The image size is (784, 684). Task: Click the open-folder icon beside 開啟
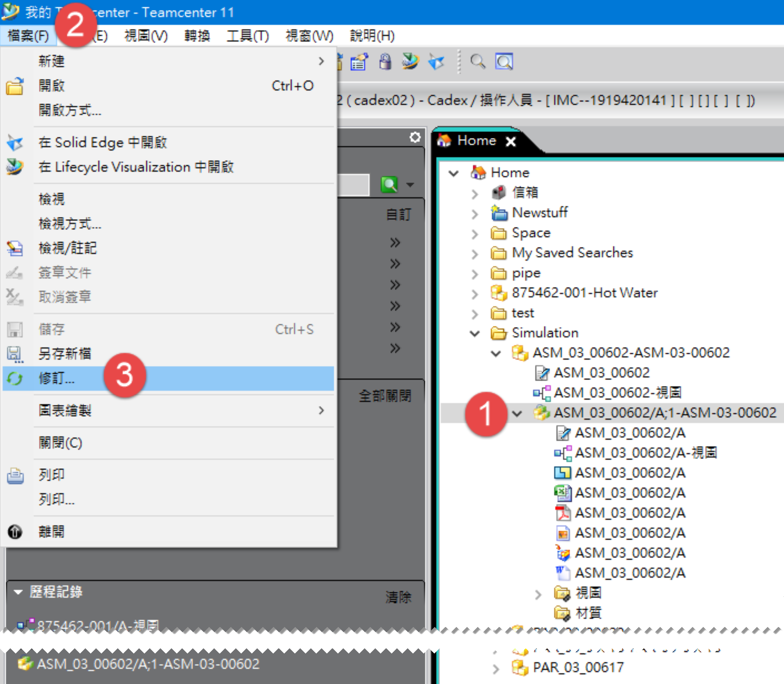[x=15, y=86]
